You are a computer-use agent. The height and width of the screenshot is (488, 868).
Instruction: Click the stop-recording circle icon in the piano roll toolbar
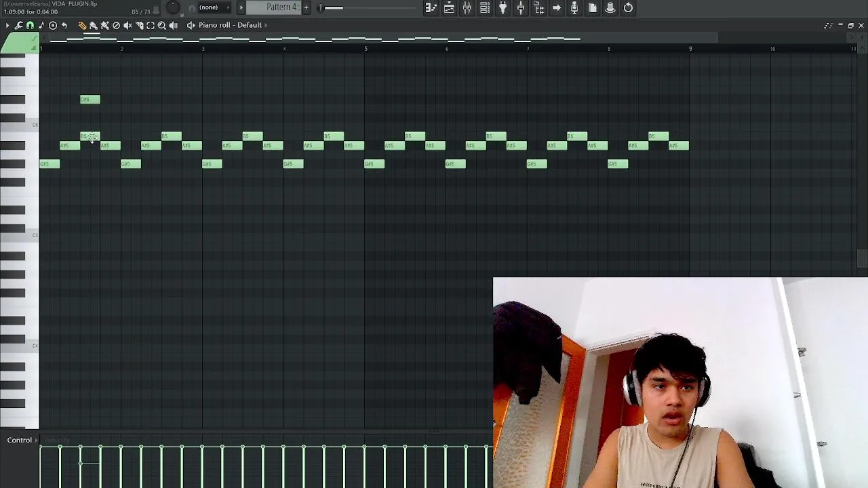pos(53,25)
